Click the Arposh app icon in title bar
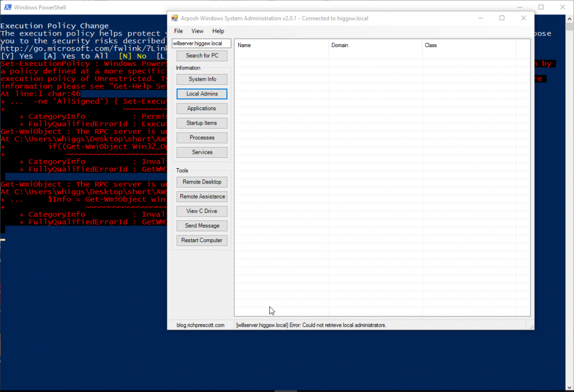Viewport: 574px width, 392px height. (x=174, y=18)
